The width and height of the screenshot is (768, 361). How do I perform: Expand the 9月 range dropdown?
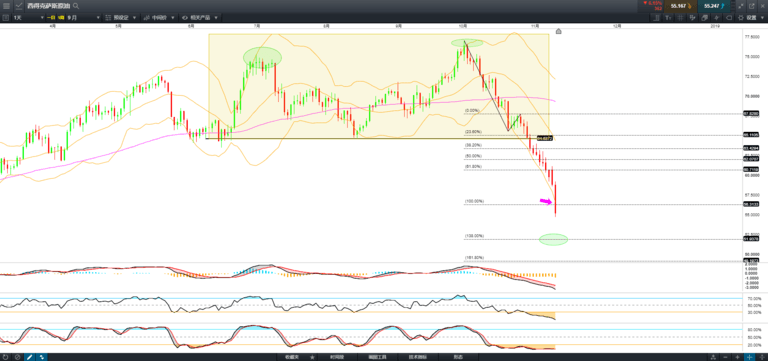[x=83, y=17]
